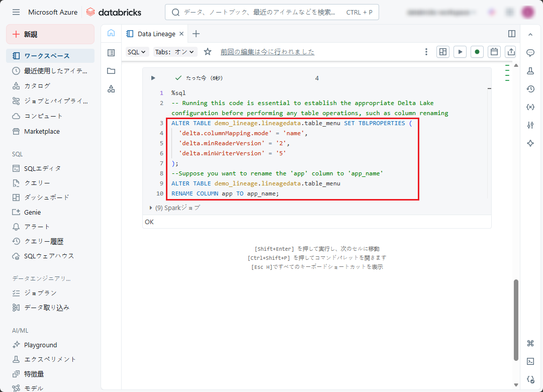Click the 新規 button
The height and width of the screenshot is (392, 543).
[50, 34]
